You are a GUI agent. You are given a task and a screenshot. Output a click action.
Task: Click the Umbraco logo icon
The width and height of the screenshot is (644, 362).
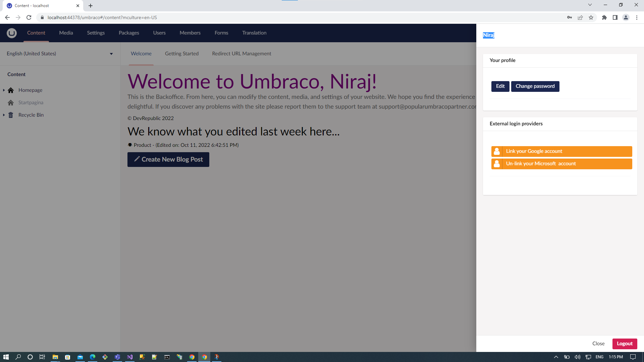[x=11, y=33]
